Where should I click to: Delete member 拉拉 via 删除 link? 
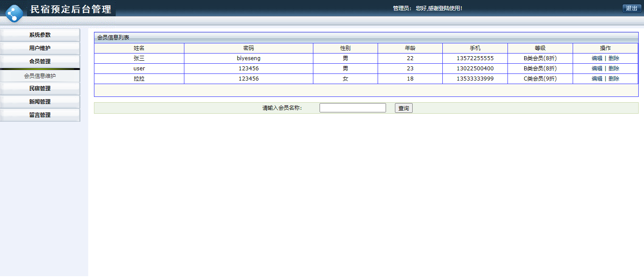(x=613, y=78)
